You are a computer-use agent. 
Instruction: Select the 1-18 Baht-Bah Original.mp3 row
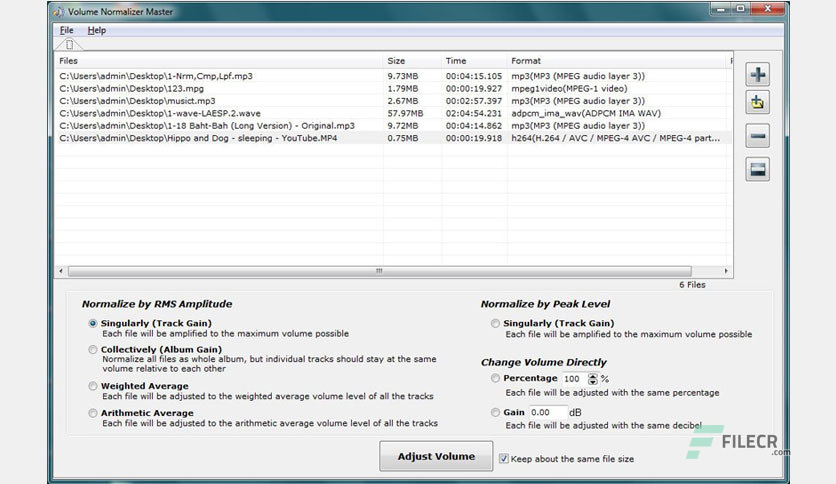[393, 126]
